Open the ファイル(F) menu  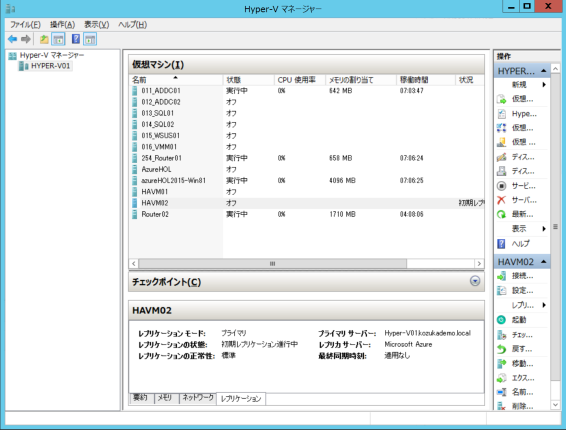click(x=25, y=25)
